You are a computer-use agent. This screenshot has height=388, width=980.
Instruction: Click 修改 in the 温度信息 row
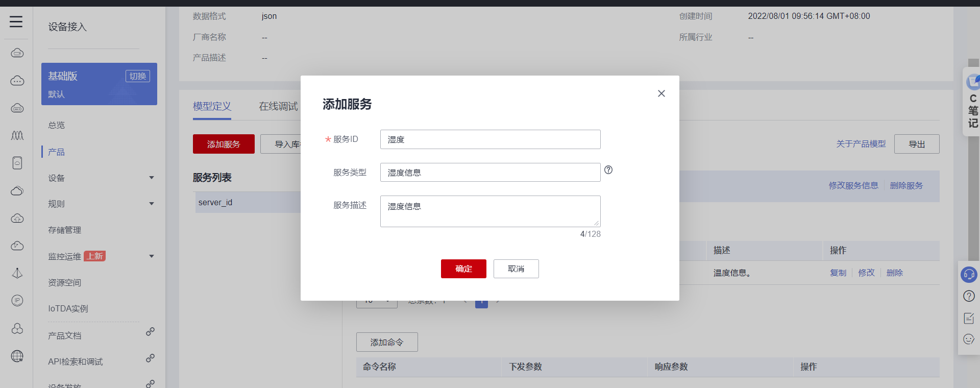[867, 273]
